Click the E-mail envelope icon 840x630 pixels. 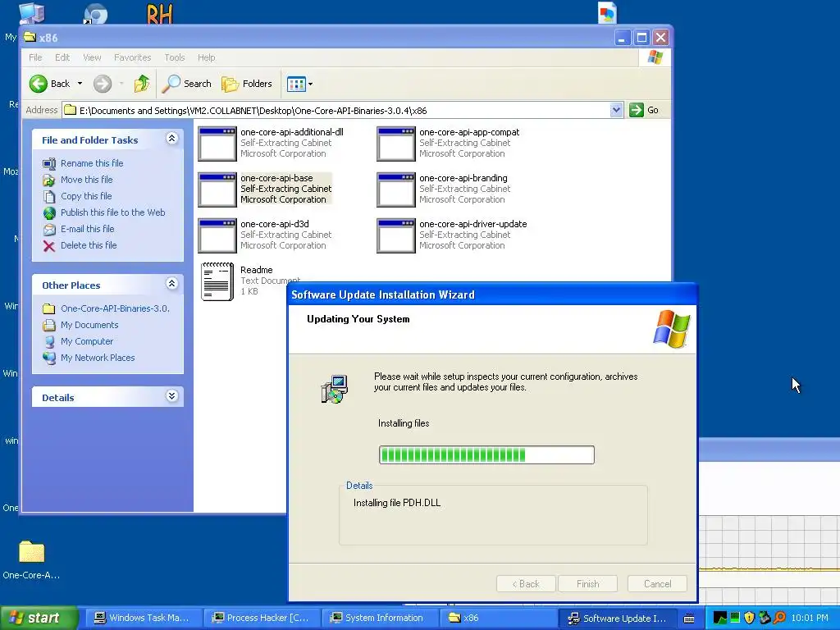coord(49,230)
